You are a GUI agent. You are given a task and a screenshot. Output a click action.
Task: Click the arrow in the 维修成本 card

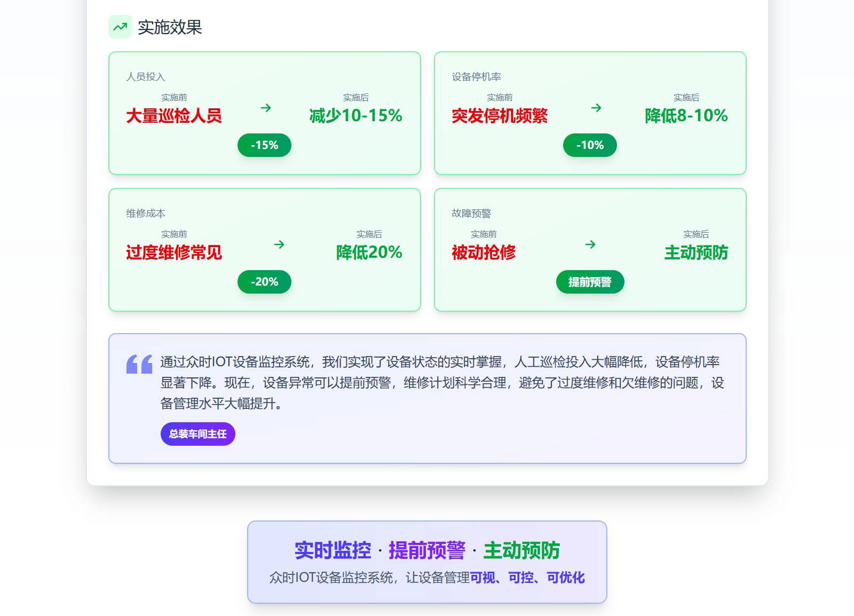pyautogui.click(x=279, y=244)
